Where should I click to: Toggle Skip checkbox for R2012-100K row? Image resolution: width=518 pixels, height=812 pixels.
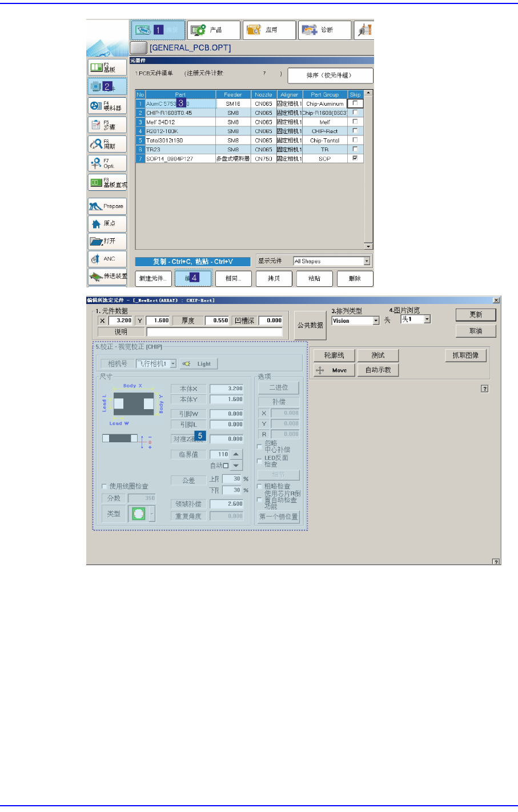355,131
